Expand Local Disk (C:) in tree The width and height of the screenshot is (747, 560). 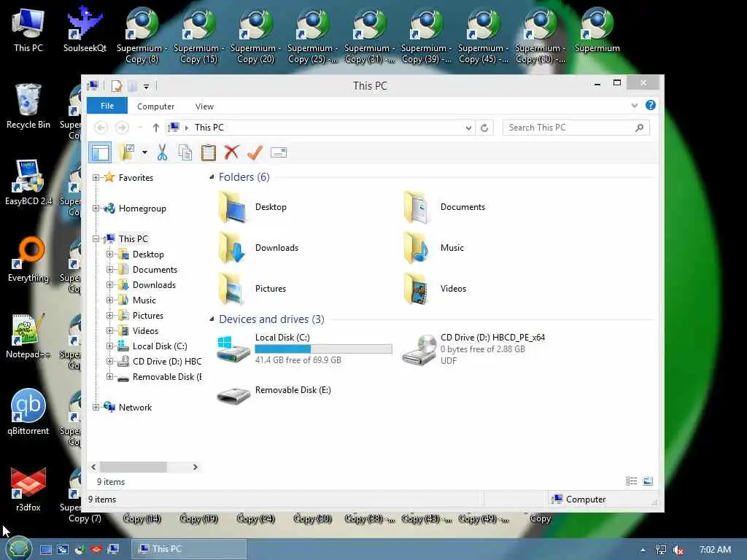pyautogui.click(x=109, y=346)
